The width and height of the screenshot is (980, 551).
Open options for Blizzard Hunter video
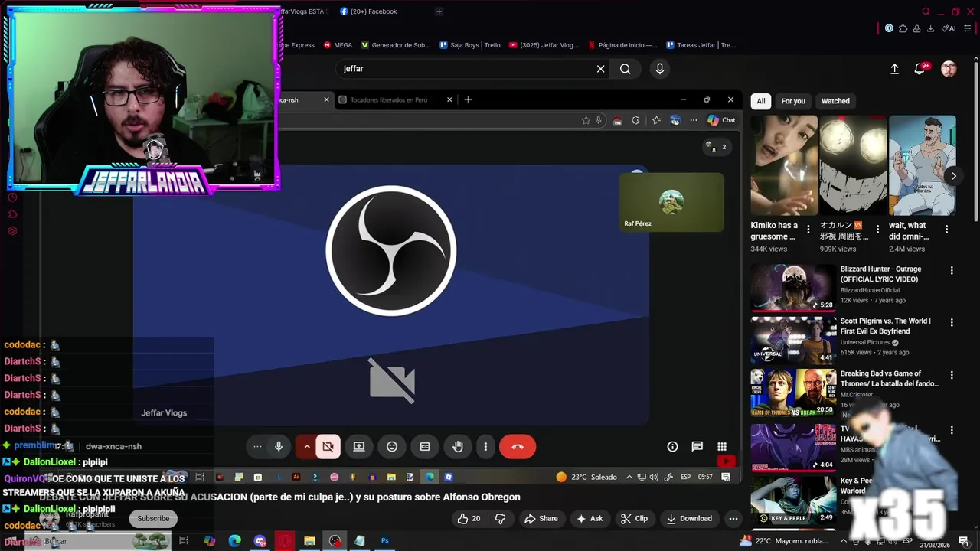click(952, 270)
